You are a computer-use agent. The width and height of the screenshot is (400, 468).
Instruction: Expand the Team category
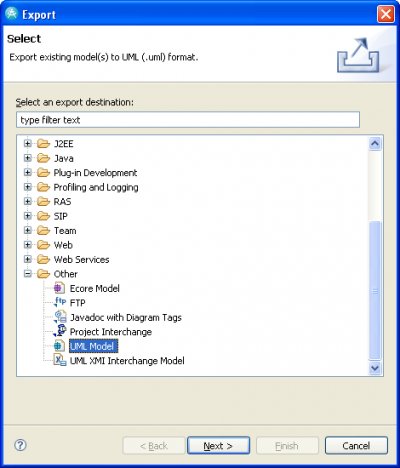pos(28,230)
